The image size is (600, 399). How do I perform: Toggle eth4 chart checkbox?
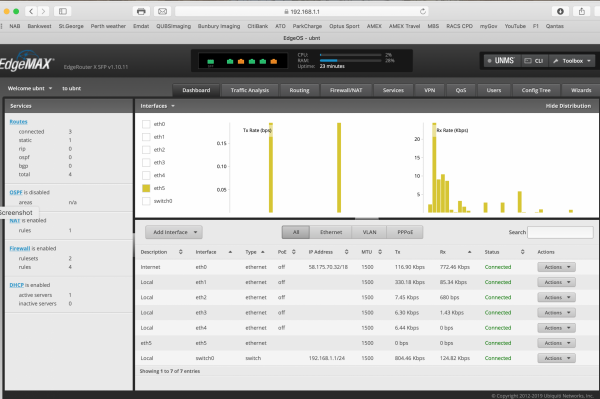(146, 175)
